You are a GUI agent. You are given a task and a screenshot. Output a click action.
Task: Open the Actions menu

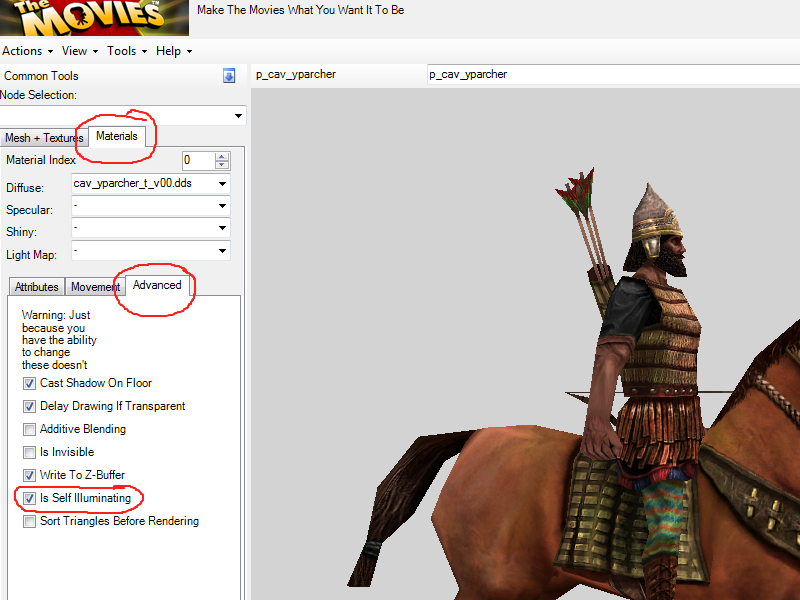tap(28, 51)
